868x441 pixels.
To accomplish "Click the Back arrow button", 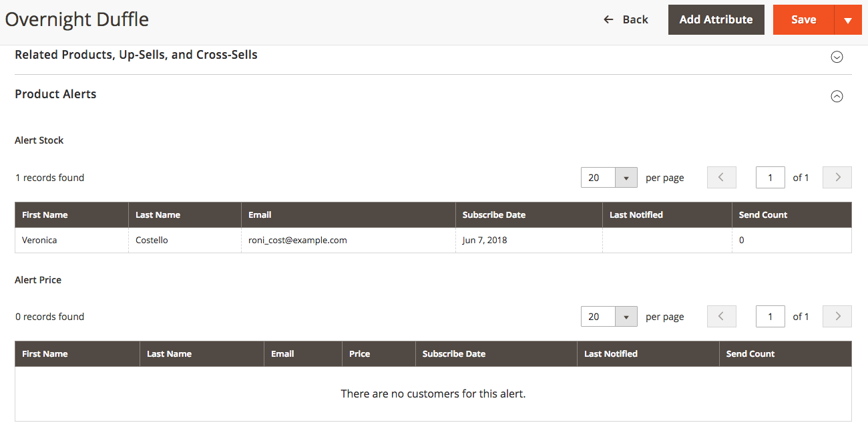I will point(626,19).
